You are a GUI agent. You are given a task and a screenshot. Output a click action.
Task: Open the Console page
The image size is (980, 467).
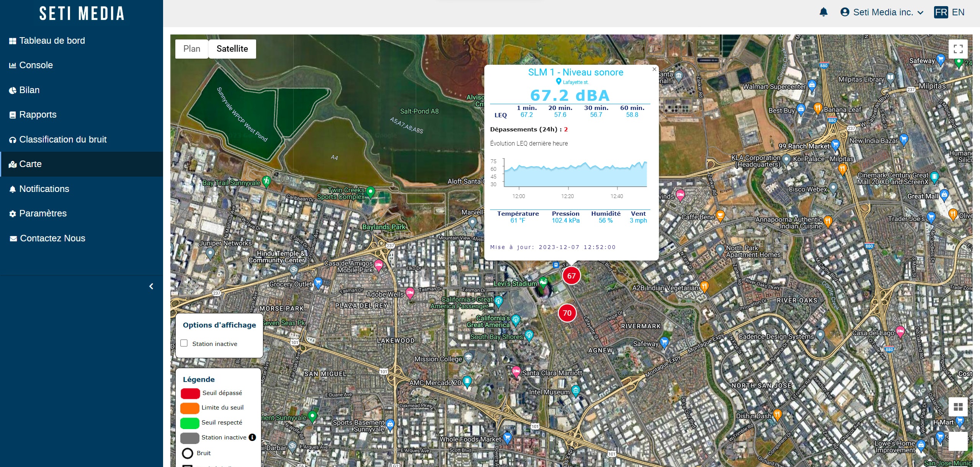[x=82, y=65]
